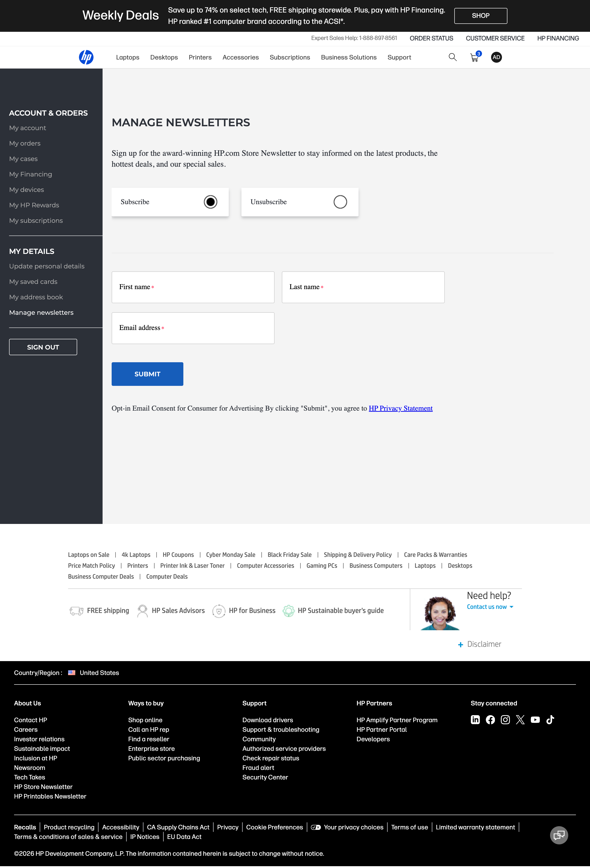Image resolution: width=590 pixels, height=868 pixels.
Task: Open HP Facebook page icon
Action: click(x=490, y=720)
